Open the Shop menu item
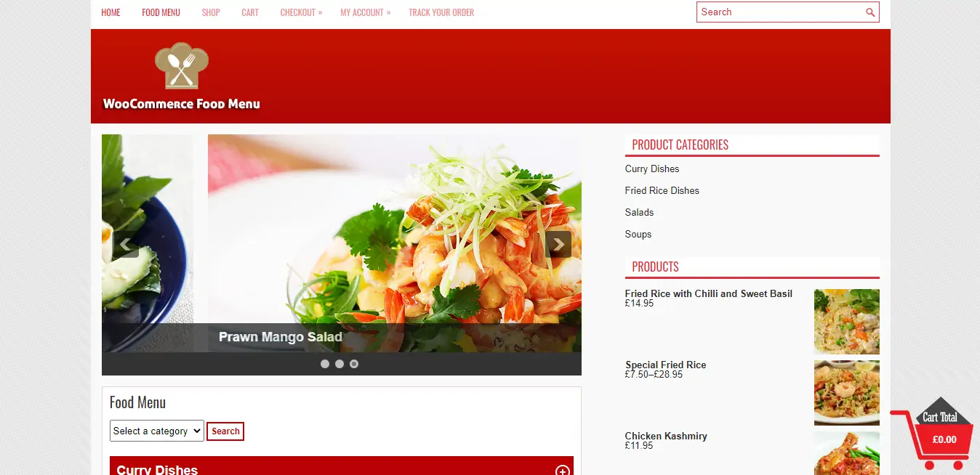This screenshot has height=475, width=980. 211,12
